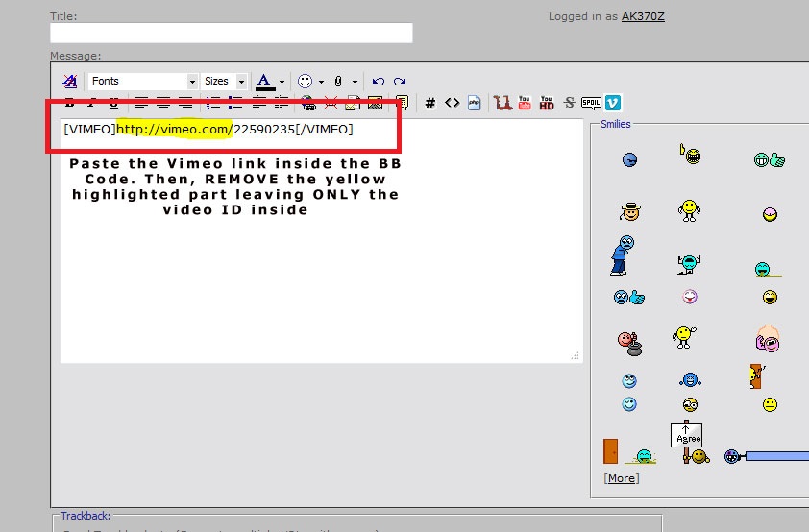The image size is (809, 532).
Task: Align text to the right
Action: [185, 103]
